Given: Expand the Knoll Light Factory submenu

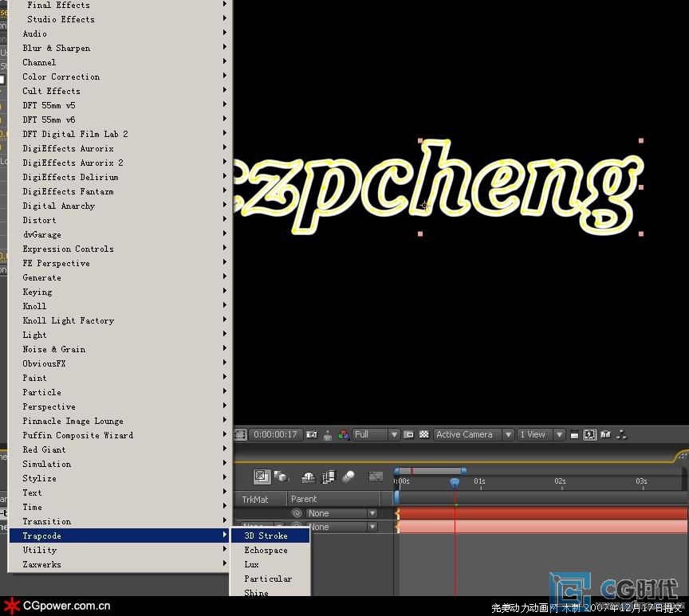Looking at the screenshot, I should coord(120,320).
